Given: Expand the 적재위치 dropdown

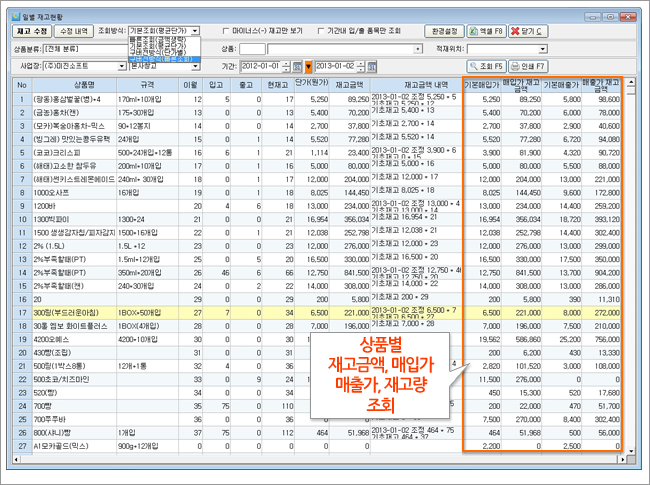Looking at the screenshot, I should (543, 49).
